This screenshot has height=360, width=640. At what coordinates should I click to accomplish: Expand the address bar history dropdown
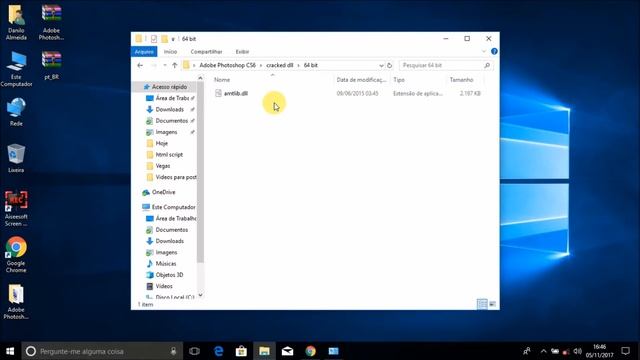(381, 65)
